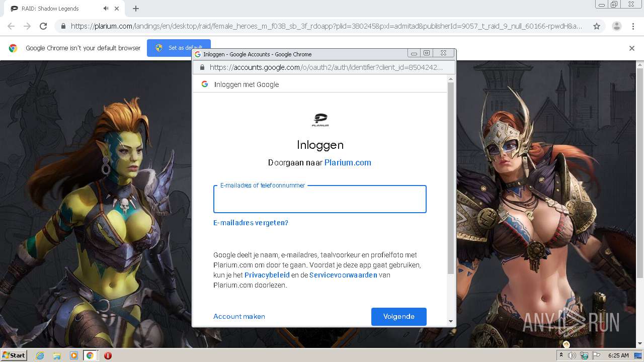Open Chrome profile avatar menu
644x362 pixels.
point(616,26)
